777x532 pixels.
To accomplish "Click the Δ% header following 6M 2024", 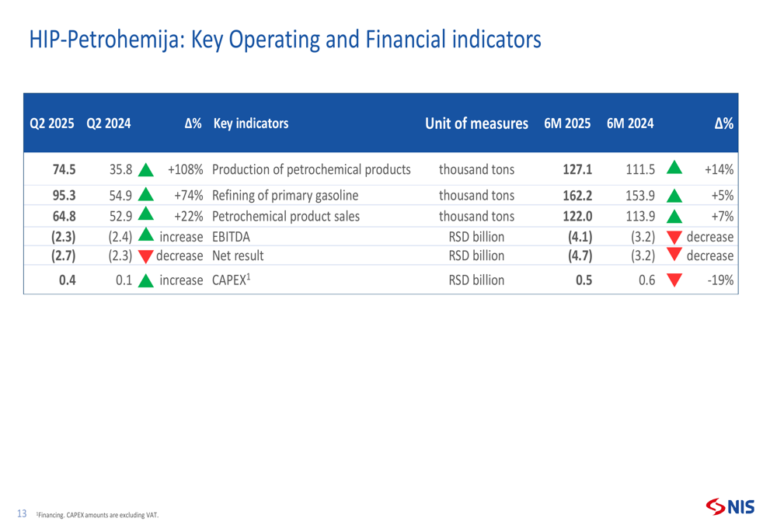I will tap(724, 123).
